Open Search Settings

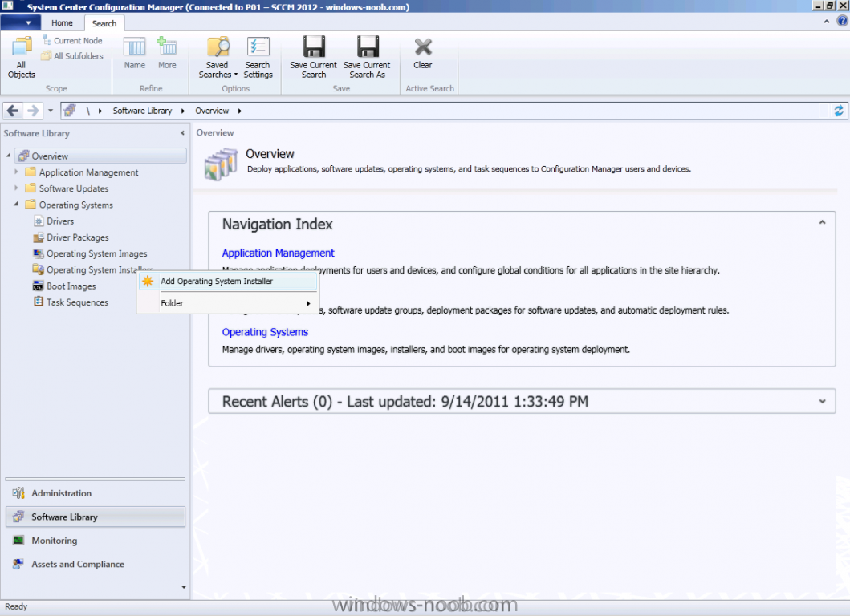[258, 58]
